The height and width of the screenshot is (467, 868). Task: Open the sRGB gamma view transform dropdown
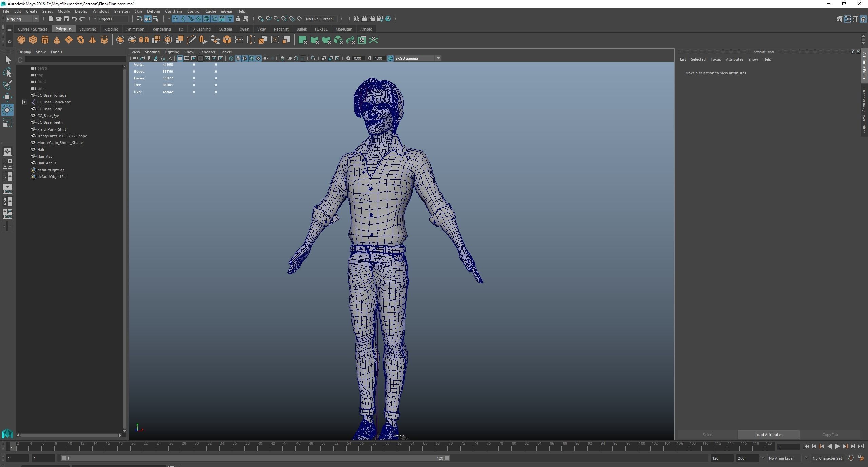[438, 58]
